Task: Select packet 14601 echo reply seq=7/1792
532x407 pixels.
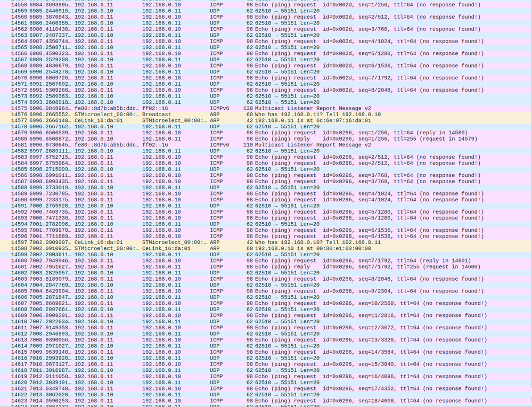Action: click(266, 267)
